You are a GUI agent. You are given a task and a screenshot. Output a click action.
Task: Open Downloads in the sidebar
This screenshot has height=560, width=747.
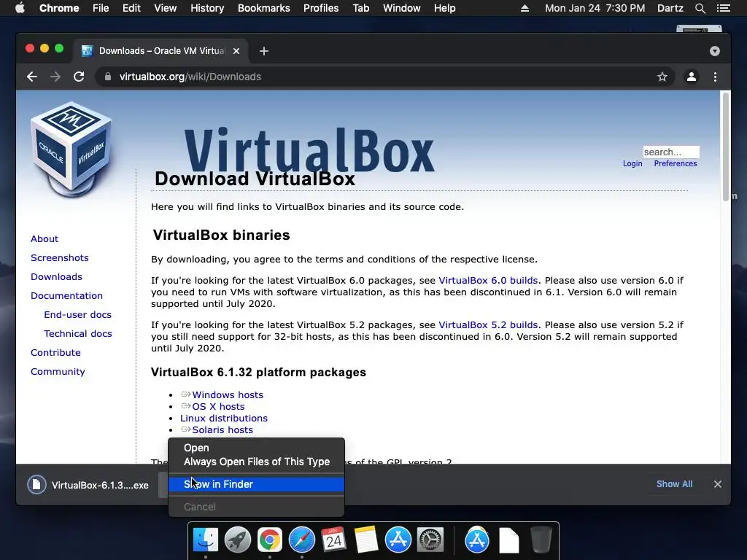coord(56,276)
